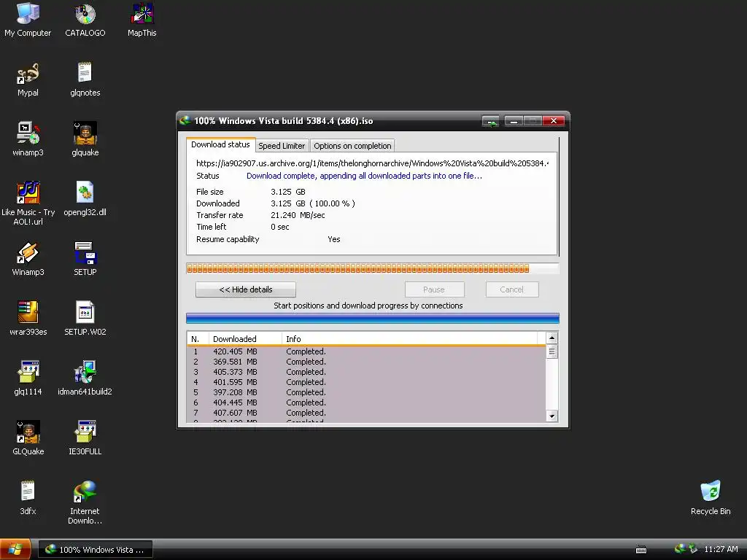
Task: Click the connections list scroll down arrow
Action: coord(551,416)
